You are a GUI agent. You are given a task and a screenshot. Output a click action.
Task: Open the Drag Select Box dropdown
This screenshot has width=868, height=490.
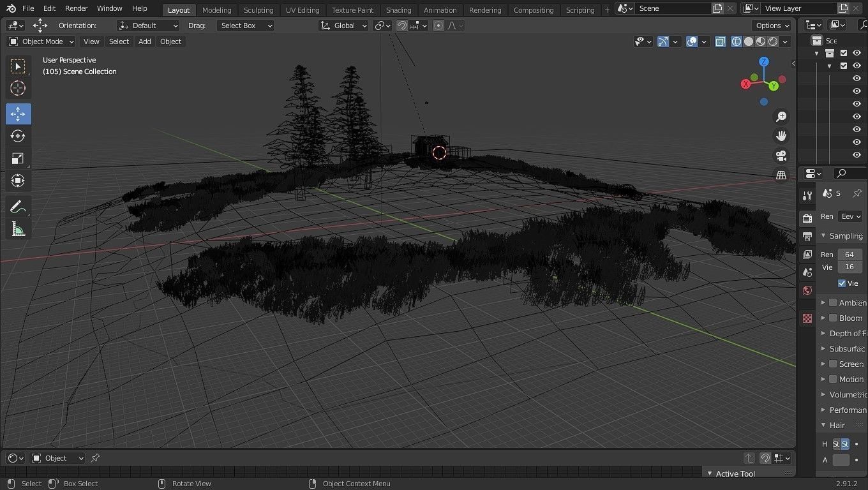(x=245, y=26)
